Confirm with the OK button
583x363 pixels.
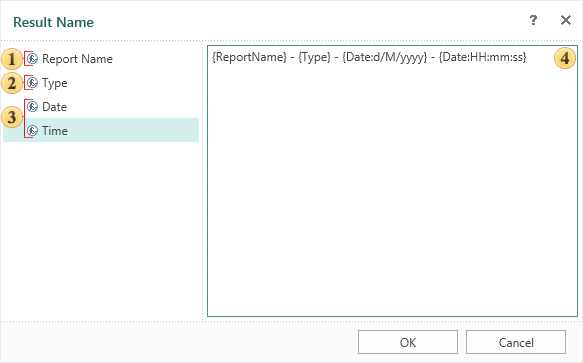pos(408,342)
